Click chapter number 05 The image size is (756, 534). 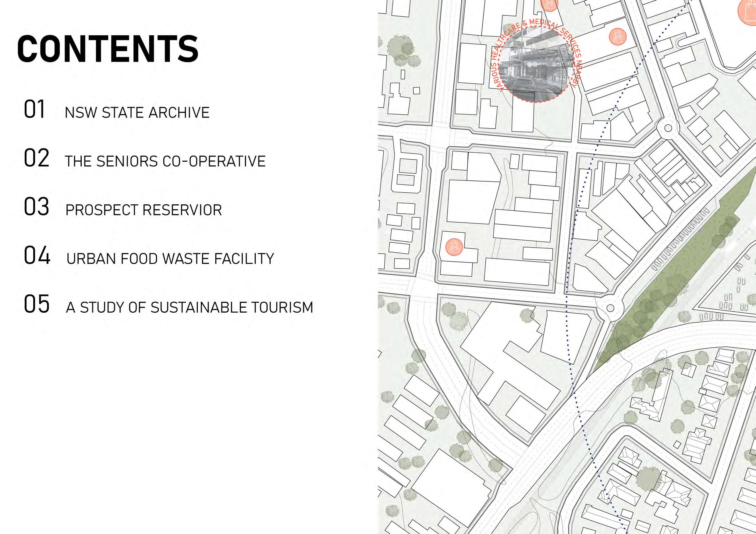coord(37,304)
